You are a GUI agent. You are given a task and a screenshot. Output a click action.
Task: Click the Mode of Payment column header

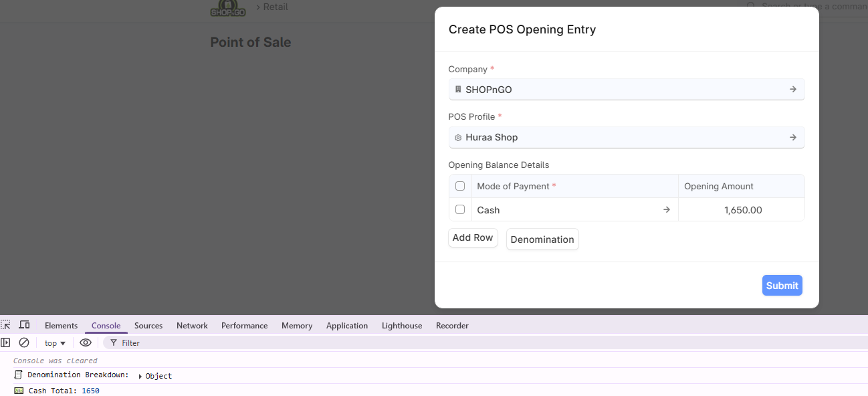pyautogui.click(x=575, y=186)
